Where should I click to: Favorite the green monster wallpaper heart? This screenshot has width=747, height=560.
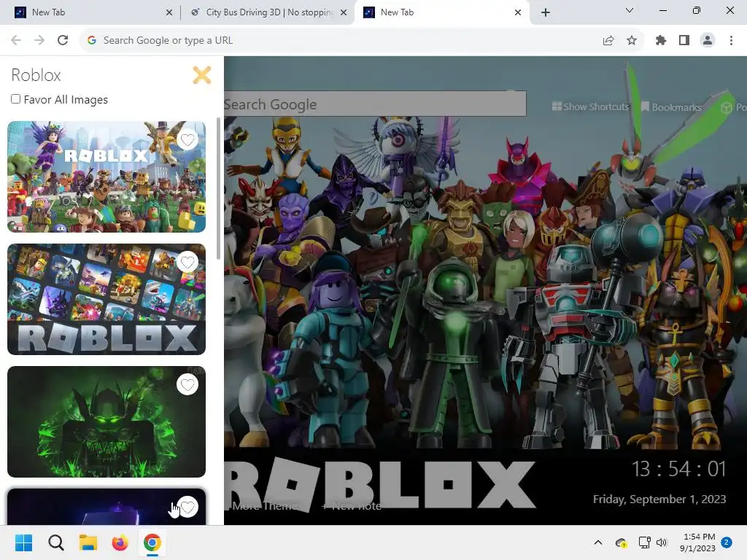187,384
